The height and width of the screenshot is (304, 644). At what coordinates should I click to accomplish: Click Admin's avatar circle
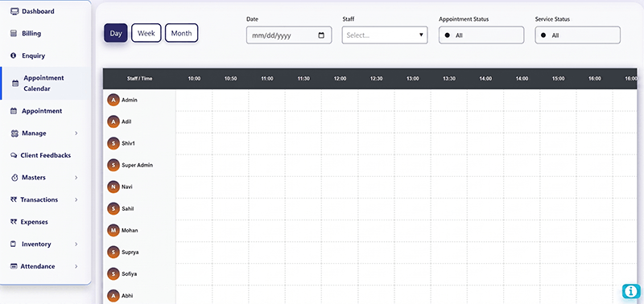point(114,100)
